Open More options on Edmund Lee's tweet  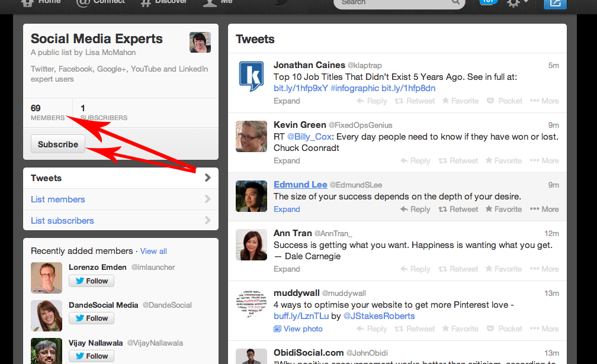pos(544,209)
